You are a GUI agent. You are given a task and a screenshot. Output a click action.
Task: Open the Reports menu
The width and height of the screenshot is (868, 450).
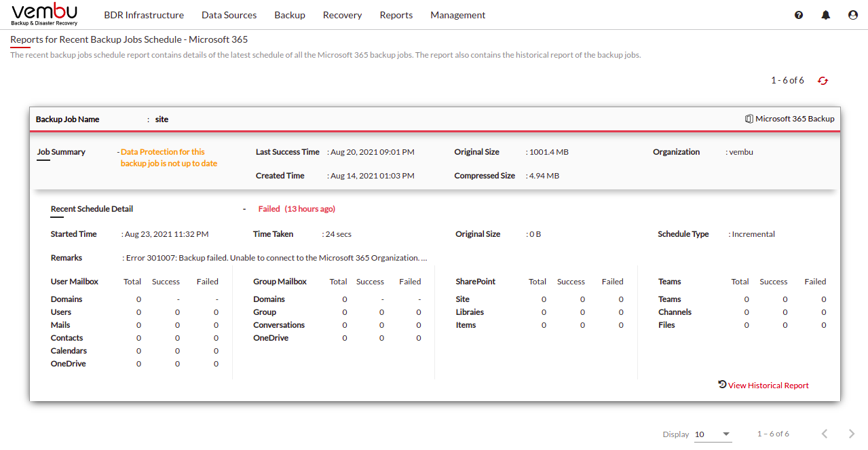click(396, 15)
